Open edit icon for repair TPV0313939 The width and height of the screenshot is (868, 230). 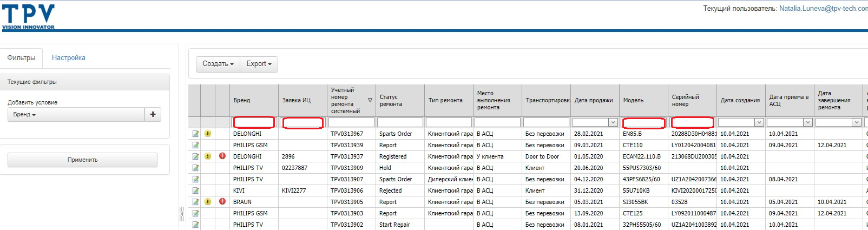point(195,145)
